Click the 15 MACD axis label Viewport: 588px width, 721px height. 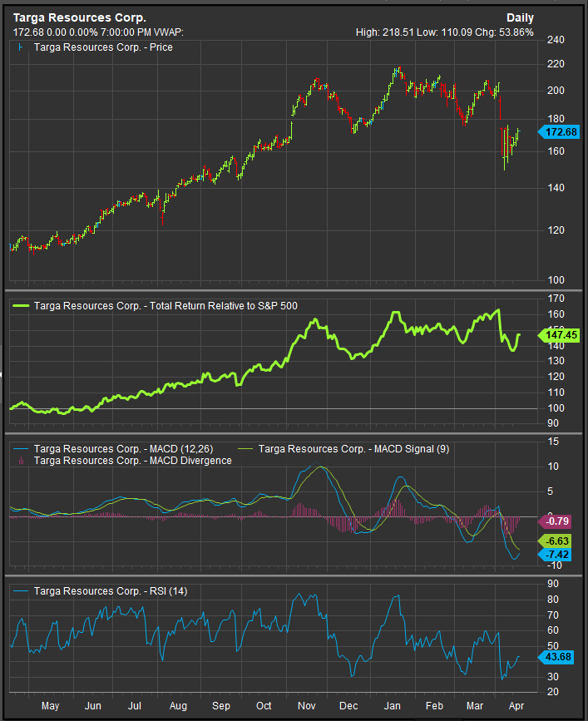point(554,442)
